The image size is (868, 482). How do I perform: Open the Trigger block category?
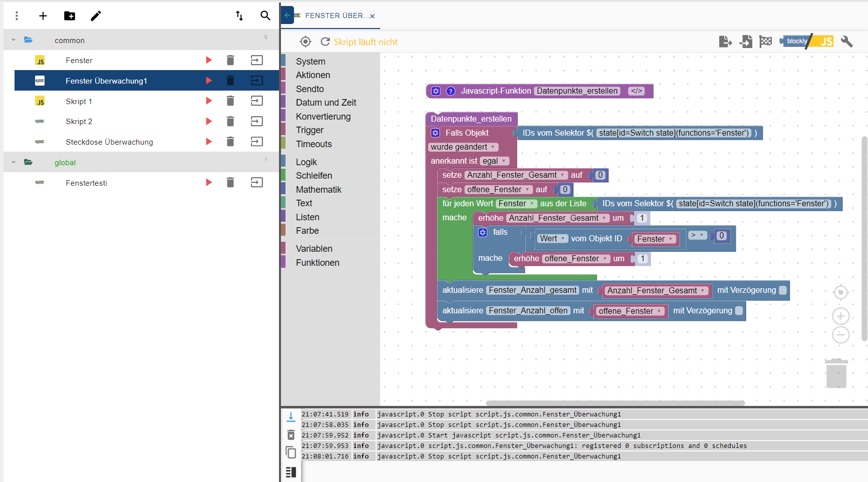tap(310, 130)
